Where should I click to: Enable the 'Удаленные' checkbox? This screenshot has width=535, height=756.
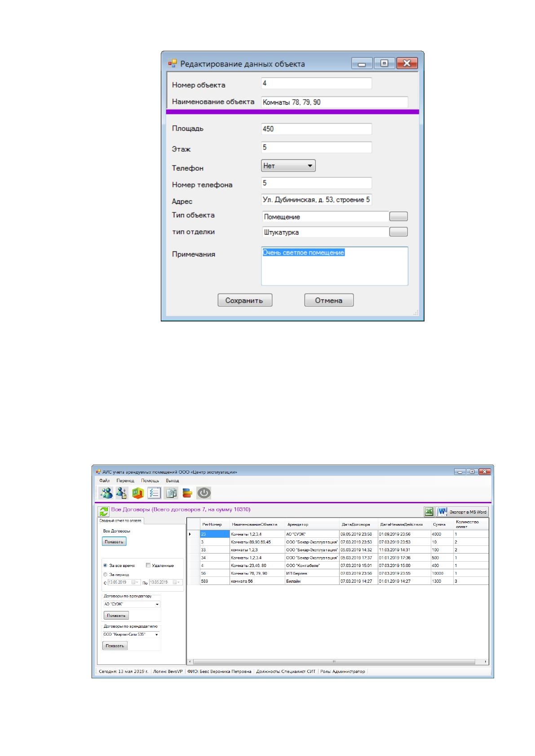click(x=148, y=566)
